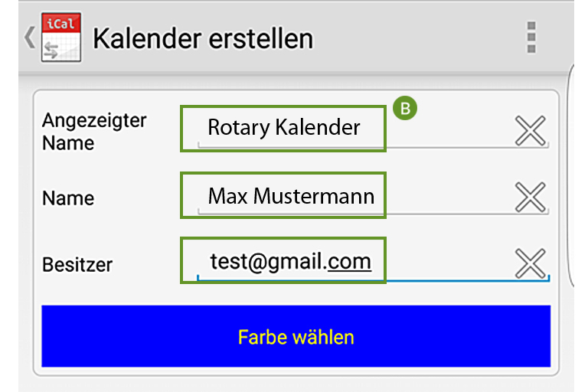The image size is (588, 392).
Task: Clear the Besitzer email field with X
Action: 530,263
